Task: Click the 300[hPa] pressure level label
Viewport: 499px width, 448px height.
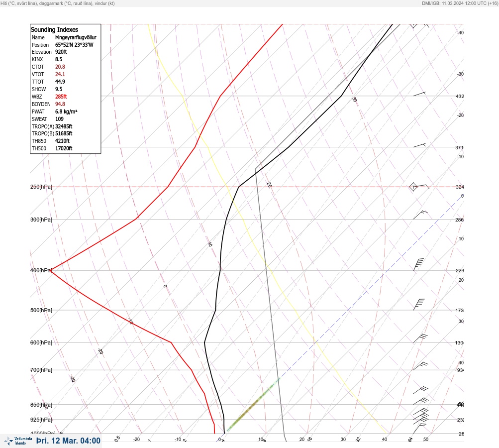Action: click(41, 220)
